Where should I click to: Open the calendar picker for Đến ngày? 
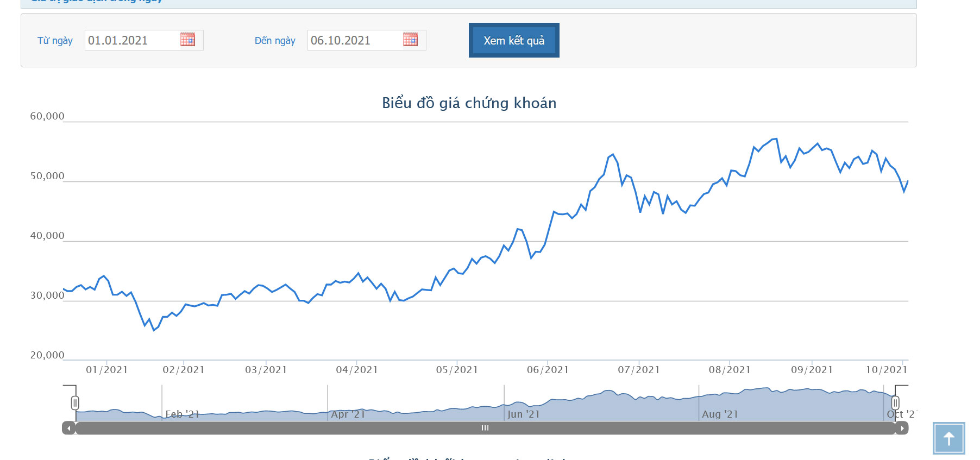click(410, 40)
